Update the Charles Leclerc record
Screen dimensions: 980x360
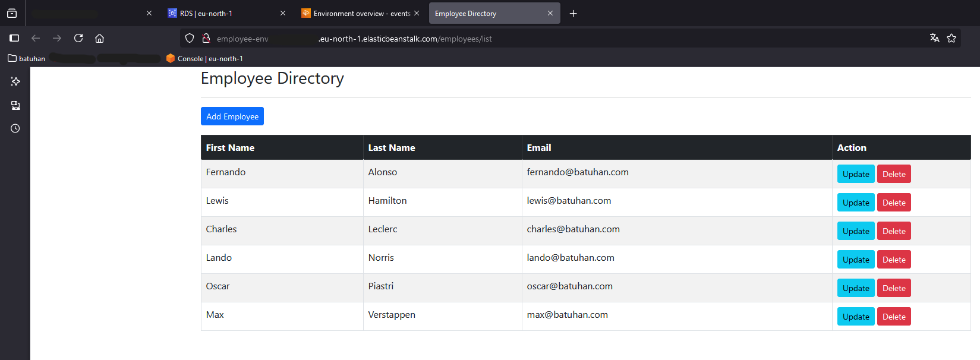point(856,231)
